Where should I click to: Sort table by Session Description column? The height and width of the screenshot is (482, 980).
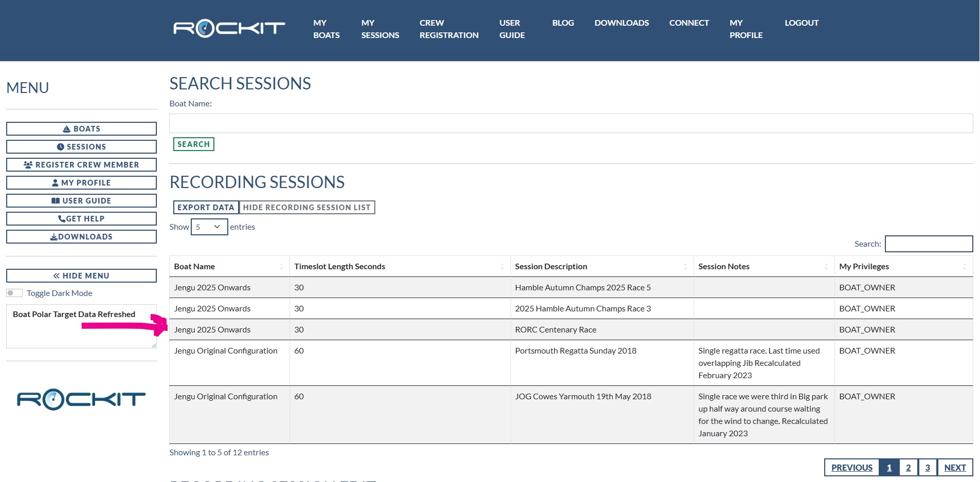click(602, 266)
